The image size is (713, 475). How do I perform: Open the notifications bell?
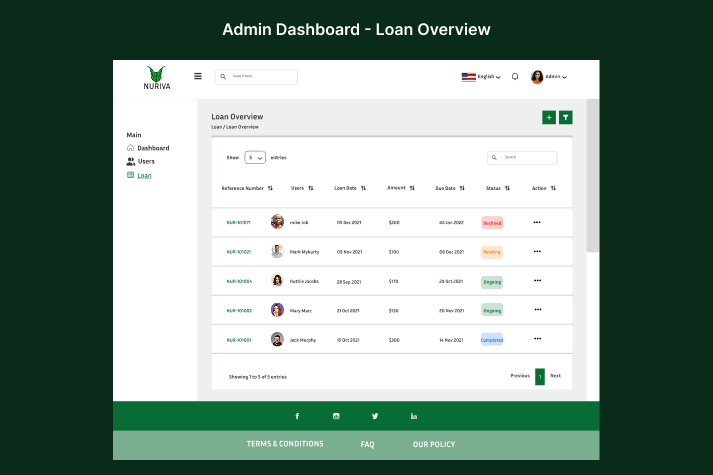click(x=515, y=76)
